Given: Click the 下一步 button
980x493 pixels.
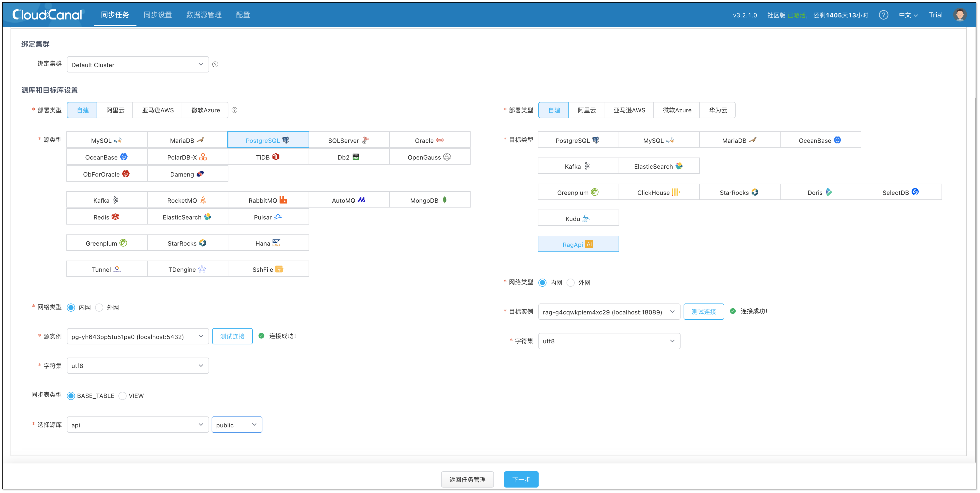Looking at the screenshot, I should tap(521, 479).
